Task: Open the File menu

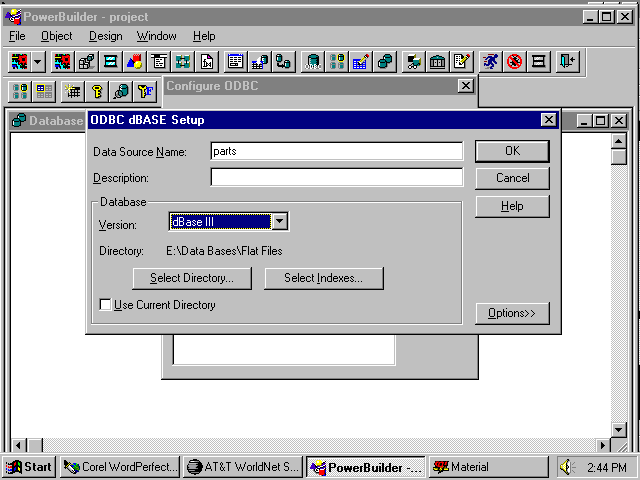Action: (x=17, y=36)
